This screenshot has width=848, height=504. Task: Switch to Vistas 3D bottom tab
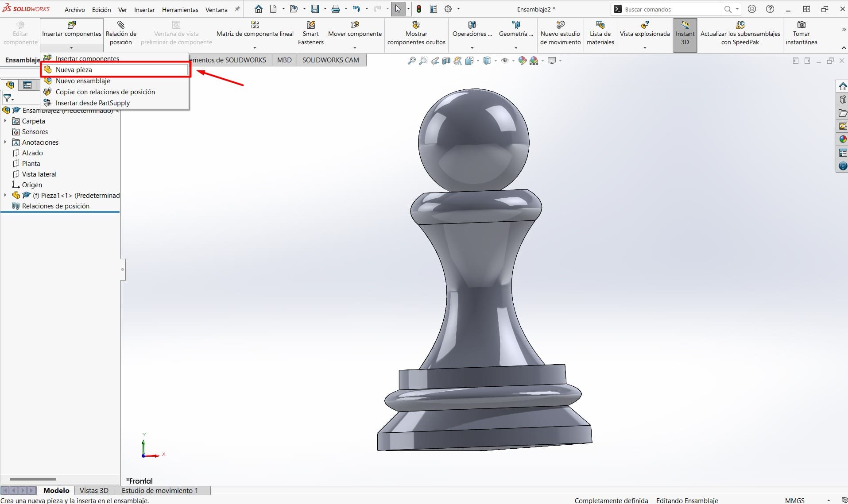[x=94, y=490]
